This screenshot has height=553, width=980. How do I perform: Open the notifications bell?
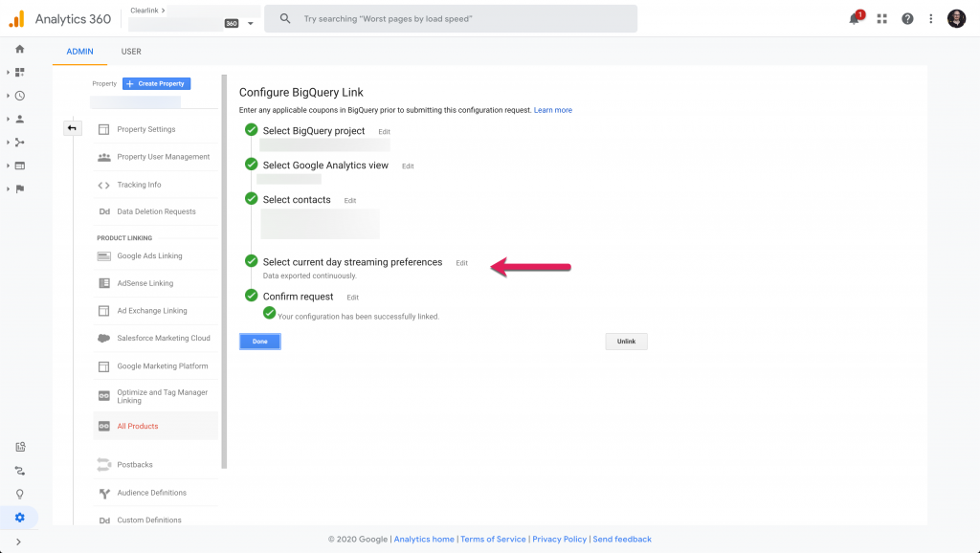click(855, 19)
